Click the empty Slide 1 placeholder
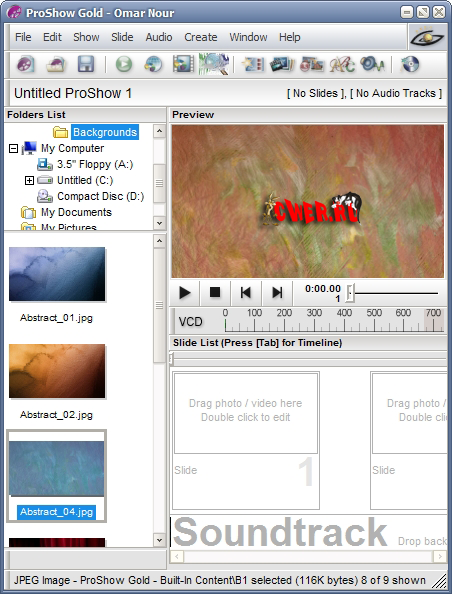452x594 pixels. (x=246, y=440)
